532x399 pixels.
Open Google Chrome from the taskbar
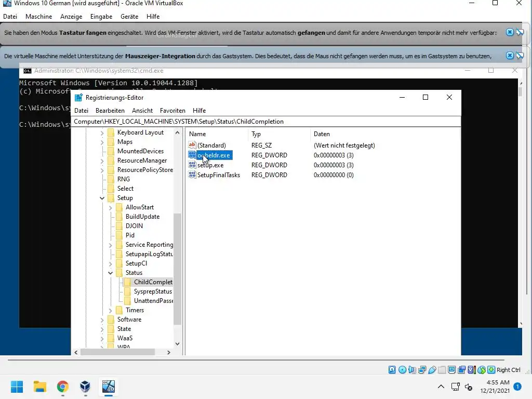click(63, 387)
